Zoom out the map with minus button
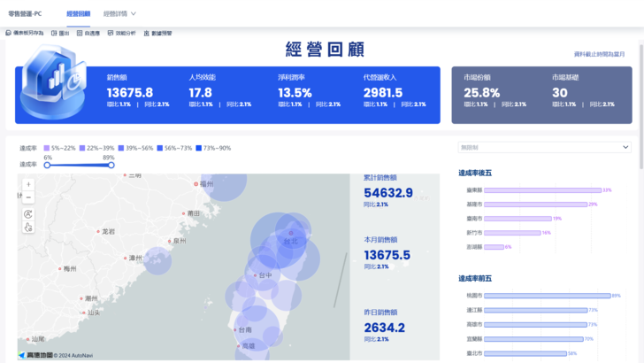 [x=28, y=197]
